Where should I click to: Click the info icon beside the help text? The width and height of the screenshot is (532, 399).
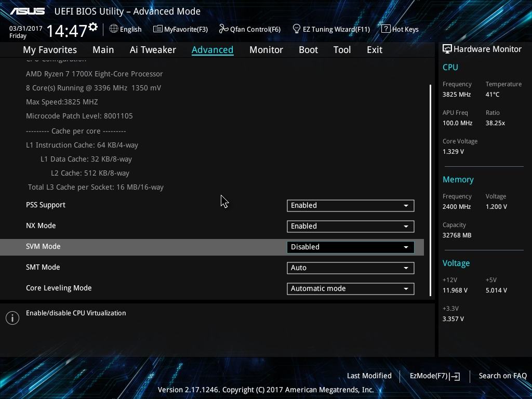[x=12, y=318]
